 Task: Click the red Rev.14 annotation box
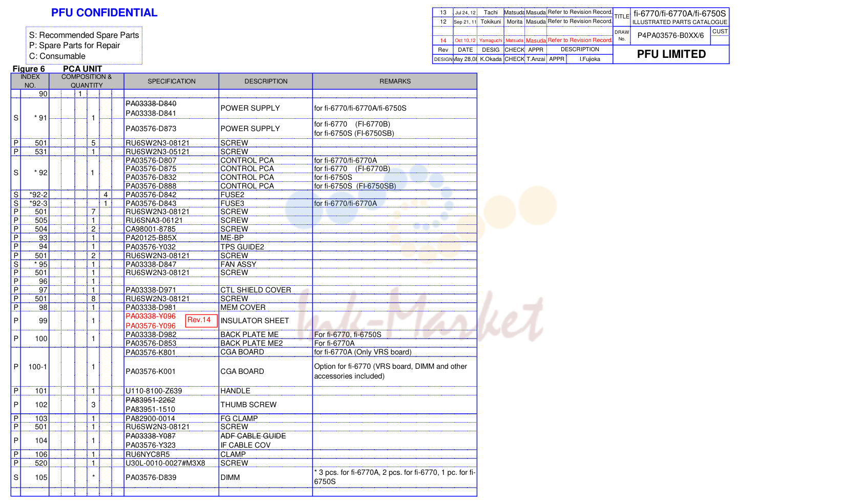tap(201, 321)
